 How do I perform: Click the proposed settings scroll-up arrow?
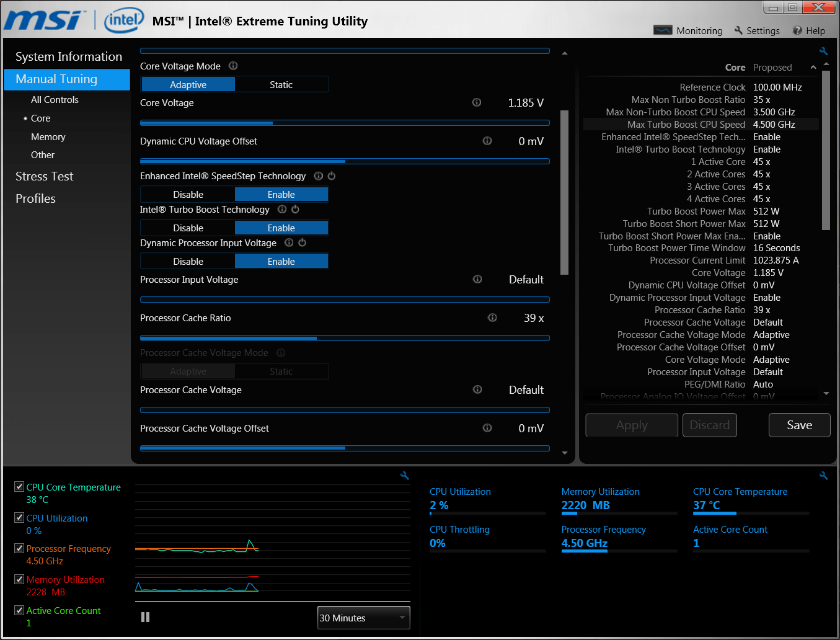pyautogui.click(x=826, y=64)
